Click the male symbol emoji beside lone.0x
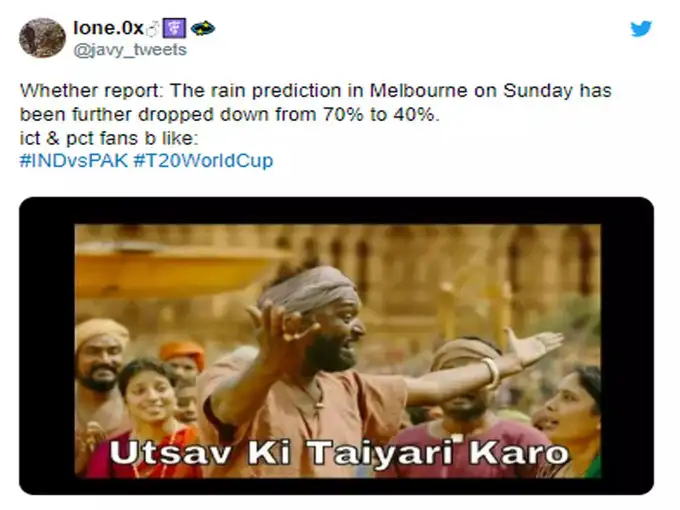680x510 pixels. pos(152,29)
